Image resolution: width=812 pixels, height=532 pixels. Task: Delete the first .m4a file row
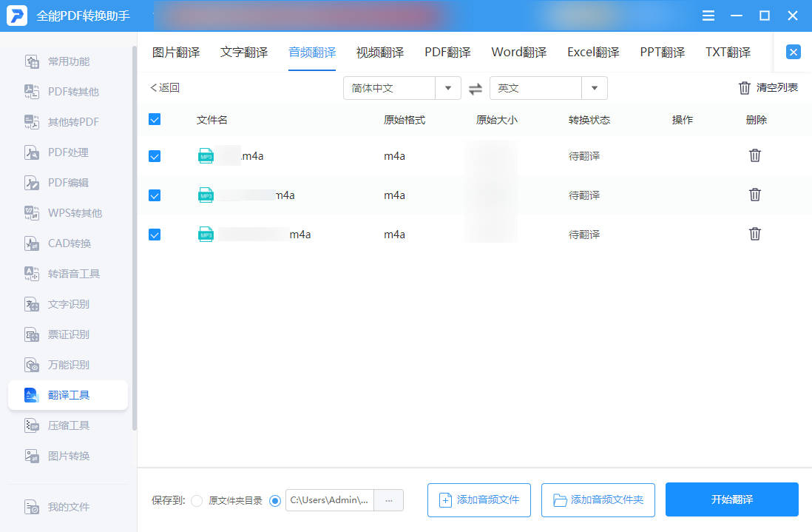[754, 155]
